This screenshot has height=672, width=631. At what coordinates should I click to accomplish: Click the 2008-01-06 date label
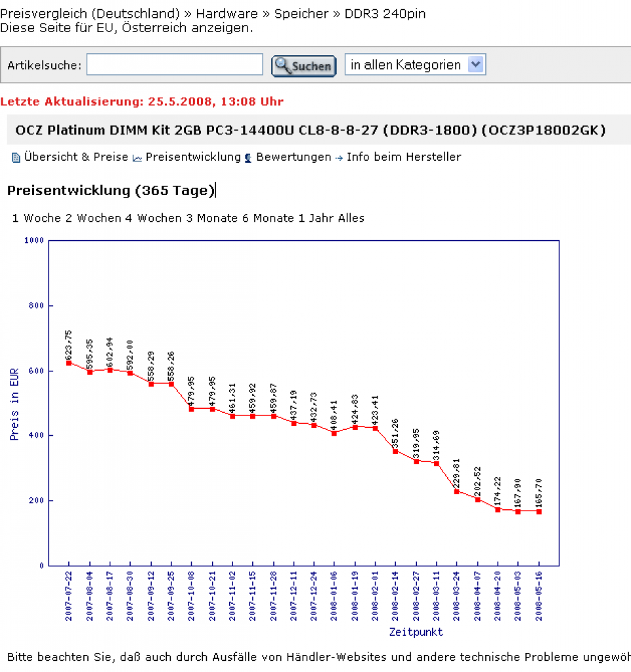[x=334, y=596]
